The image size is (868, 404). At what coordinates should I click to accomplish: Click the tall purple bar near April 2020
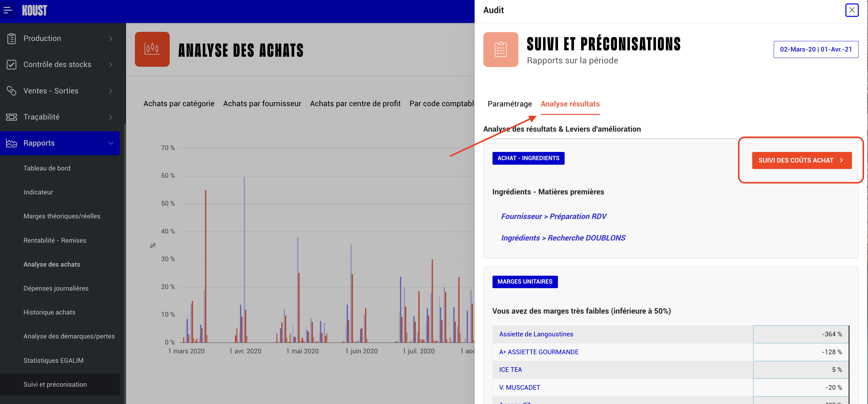(x=244, y=259)
